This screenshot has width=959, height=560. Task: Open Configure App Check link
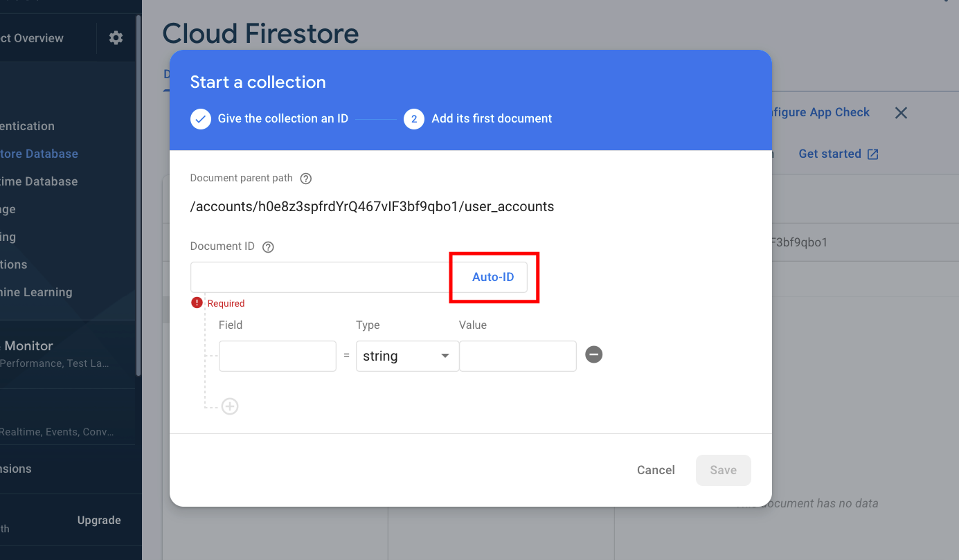click(x=820, y=112)
